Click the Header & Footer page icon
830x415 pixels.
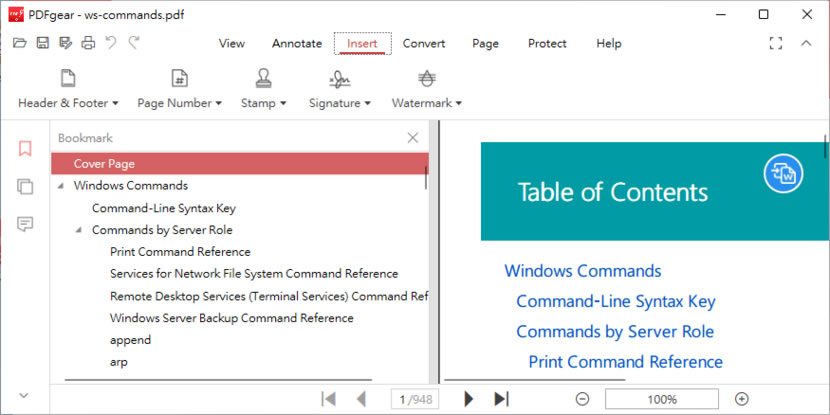[x=68, y=78]
